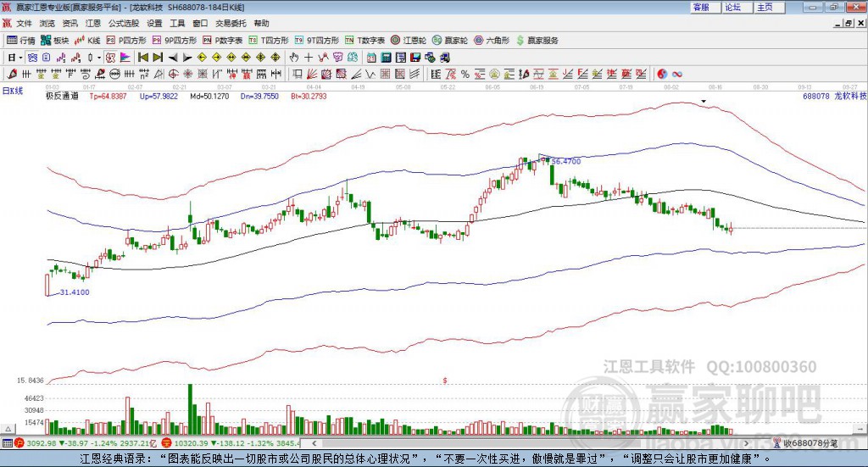
Task: Open the 六角形 hexagon tool
Action: pyautogui.click(x=492, y=41)
